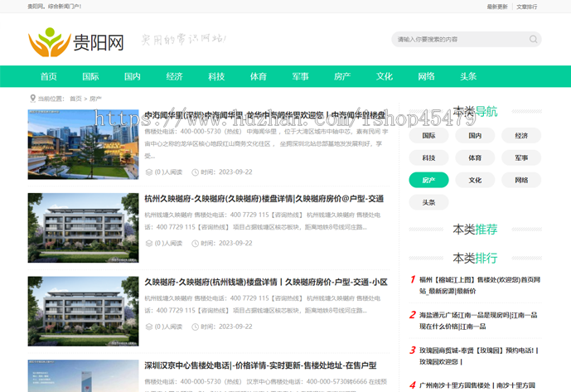The height and width of the screenshot is (392, 571).
Task: Click the 房产 breadcrumb link
Action: 95,99
